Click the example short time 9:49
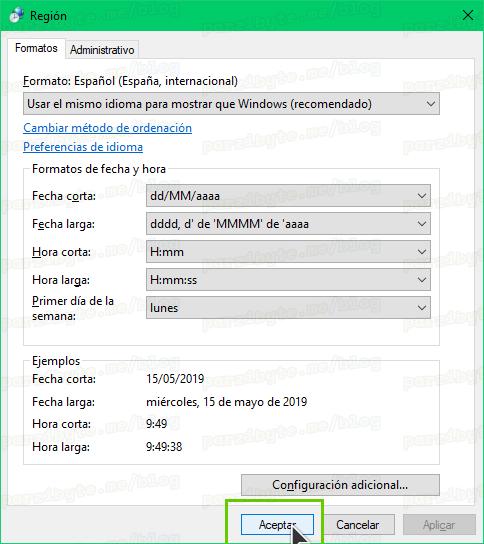The height and width of the screenshot is (544, 484). pyautogui.click(x=156, y=424)
